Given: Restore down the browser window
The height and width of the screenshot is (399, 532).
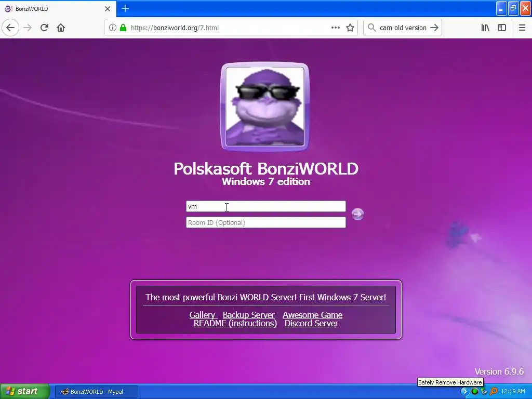Looking at the screenshot, I should (x=513, y=8).
